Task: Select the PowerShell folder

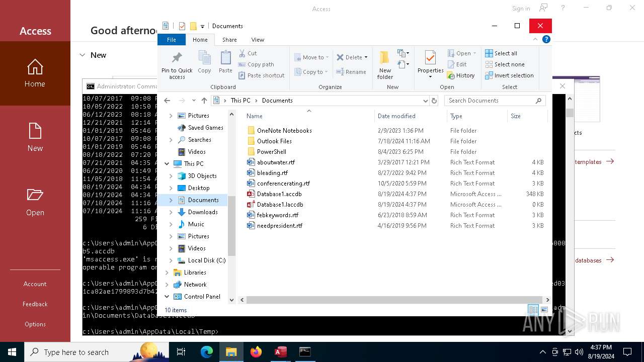Action: [271, 152]
